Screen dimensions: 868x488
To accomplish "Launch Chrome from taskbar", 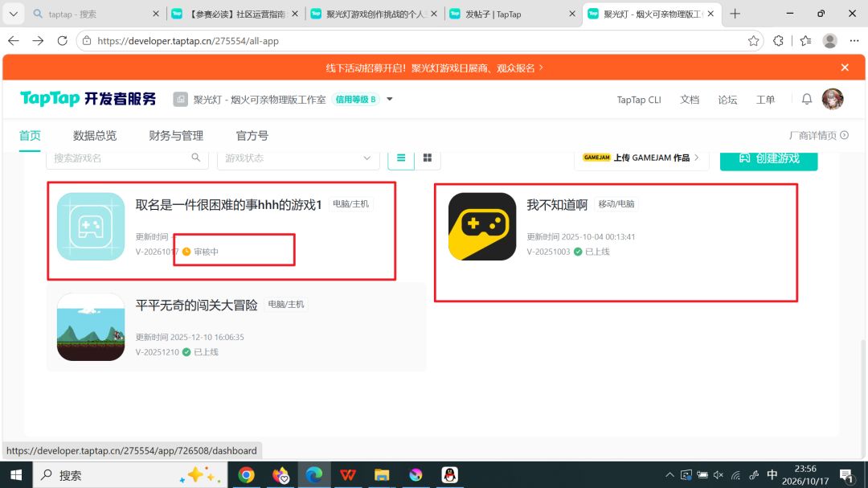I will click(x=247, y=474).
